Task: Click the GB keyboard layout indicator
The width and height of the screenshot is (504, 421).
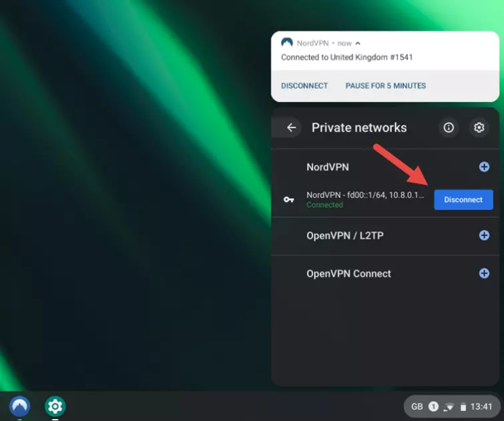Action: [417, 407]
